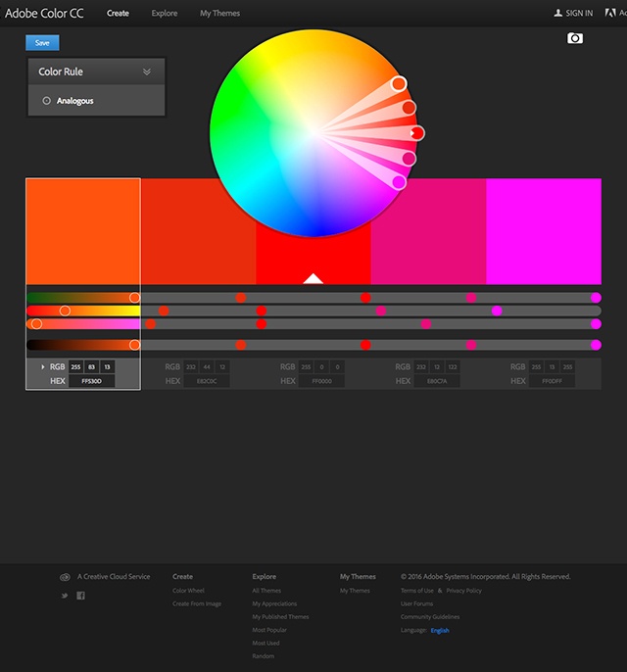Click the HEX field showing E80C7A
This screenshot has width=627, height=672.
(x=437, y=381)
